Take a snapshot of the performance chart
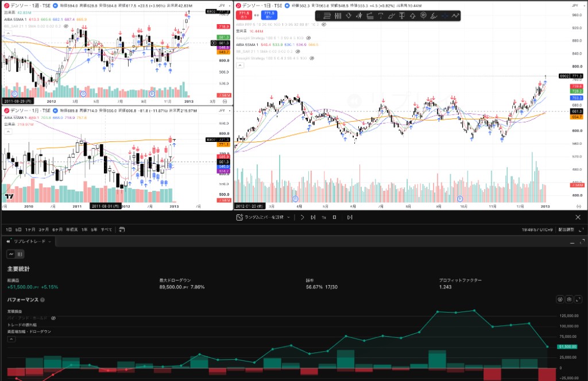 [569, 299]
